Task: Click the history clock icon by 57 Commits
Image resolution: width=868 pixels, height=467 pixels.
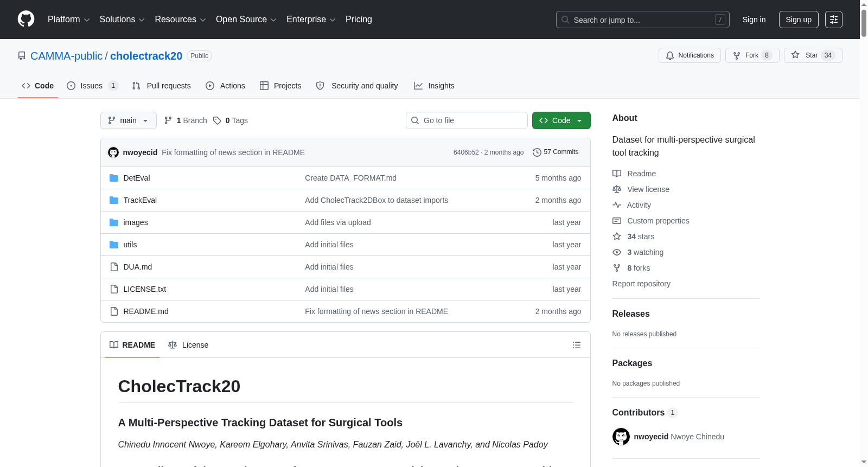Action: point(537,152)
